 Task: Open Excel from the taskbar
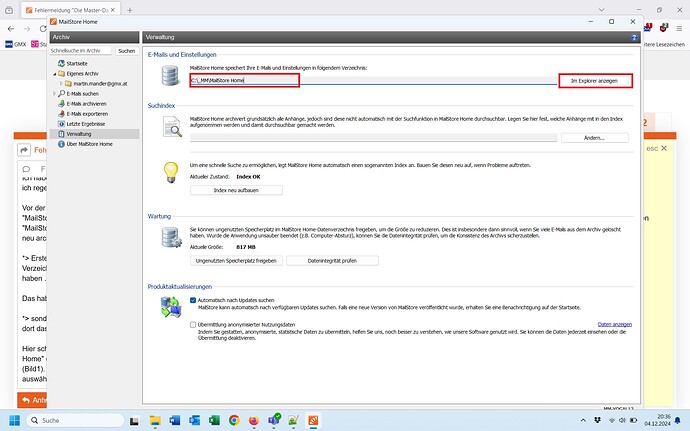point(214,420)
